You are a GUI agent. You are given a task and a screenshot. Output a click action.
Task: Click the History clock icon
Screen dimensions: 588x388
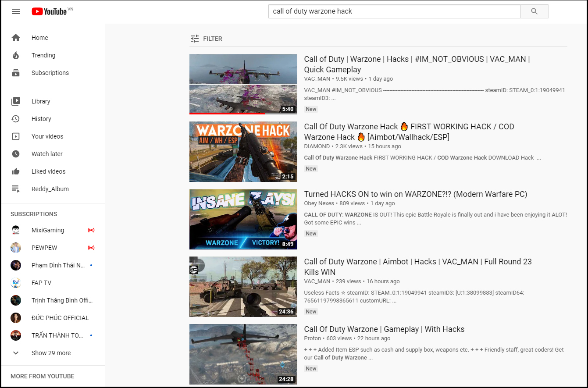pyautogui.click(x=16, y=119)
